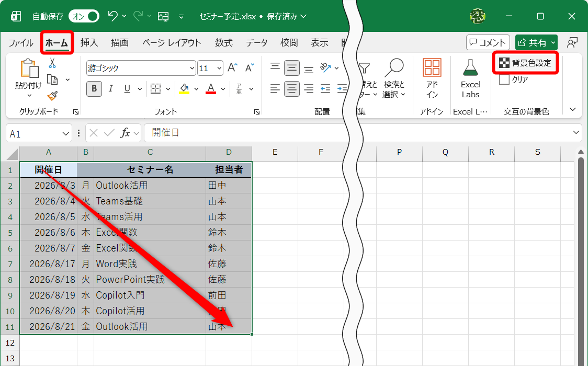Viewport: 588px width, 366px height.
Task: Toggle top vertical alignment
Action: [275, 67]
